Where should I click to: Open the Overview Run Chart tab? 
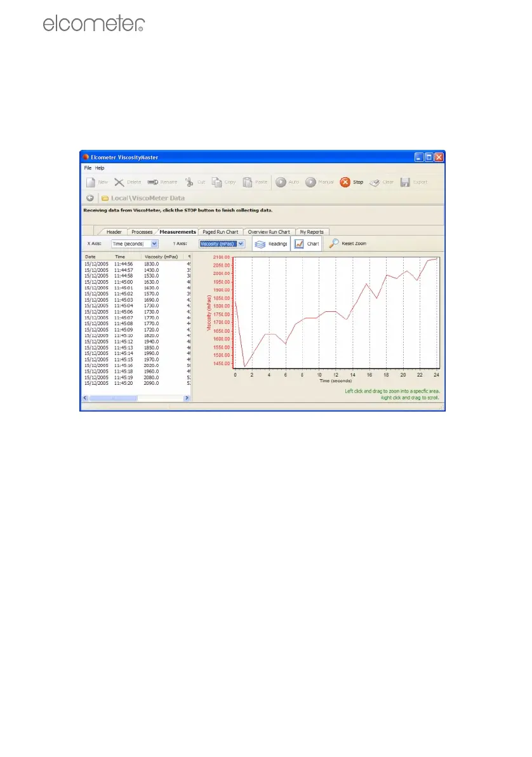pos(269,232)
